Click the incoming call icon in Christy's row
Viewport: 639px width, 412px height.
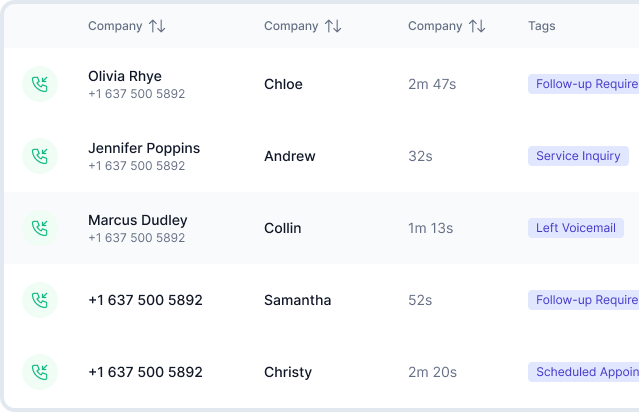(40, 372)
